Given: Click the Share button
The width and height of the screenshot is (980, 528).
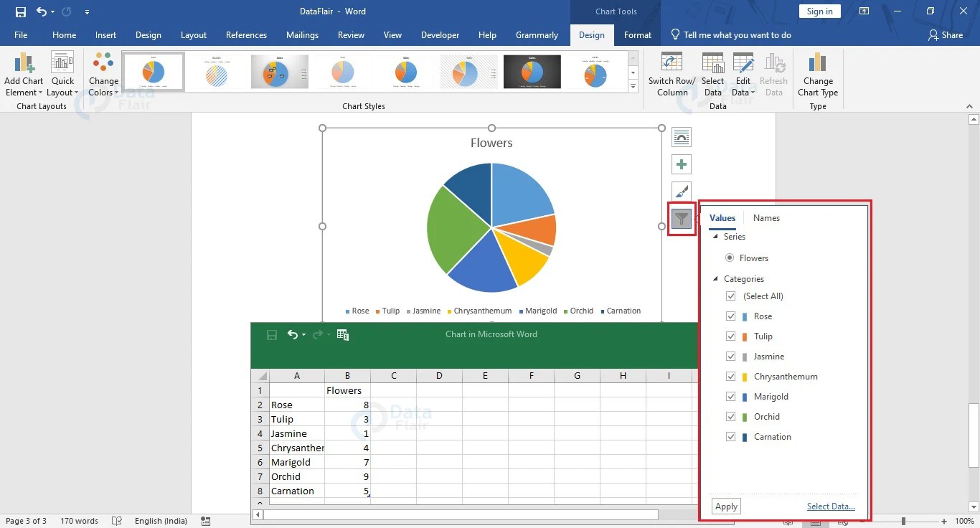Looking at the screenshot, I should 946,34.
